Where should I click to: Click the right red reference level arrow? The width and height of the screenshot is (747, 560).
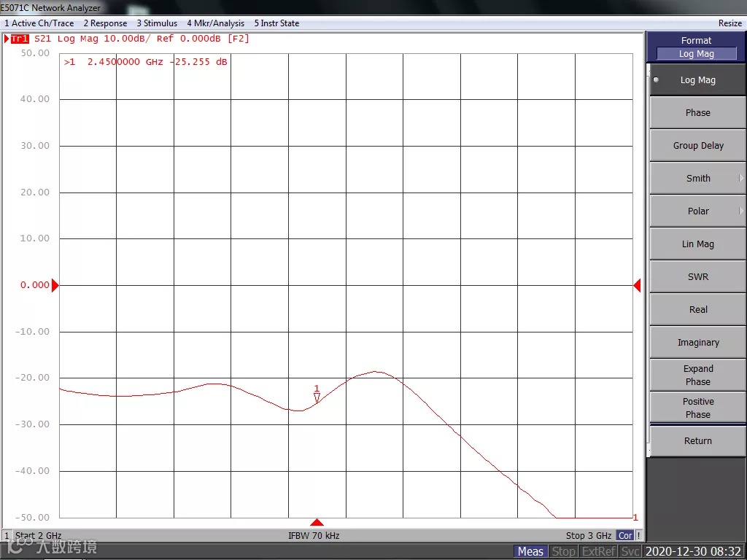point(637,285)
